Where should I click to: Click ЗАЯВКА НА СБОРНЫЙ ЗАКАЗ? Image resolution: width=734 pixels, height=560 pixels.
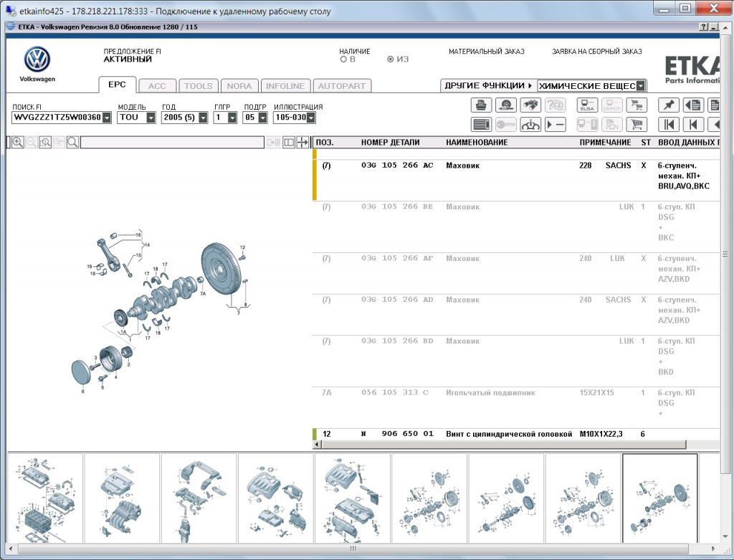point(597,52)
